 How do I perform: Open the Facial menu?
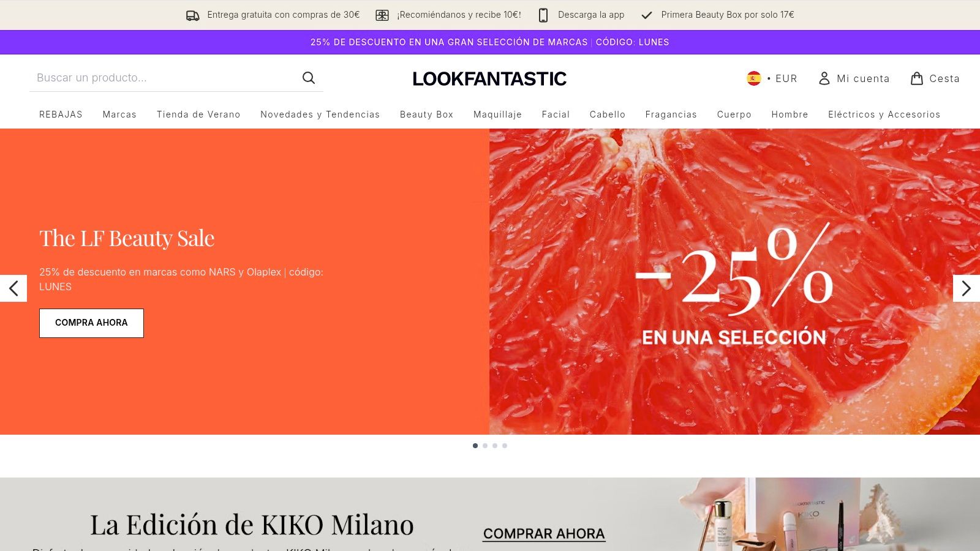click(x=556, y=114)
